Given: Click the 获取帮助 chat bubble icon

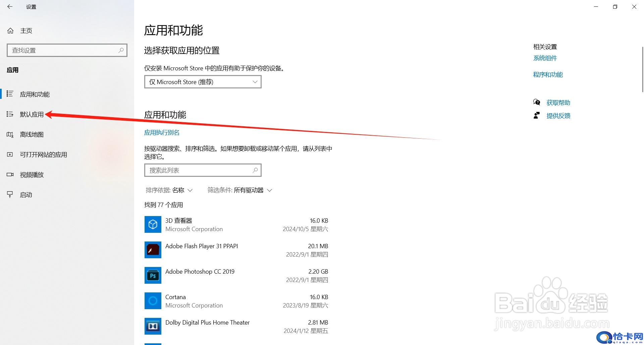Looking at the screenshot, I should coord(537,102).
